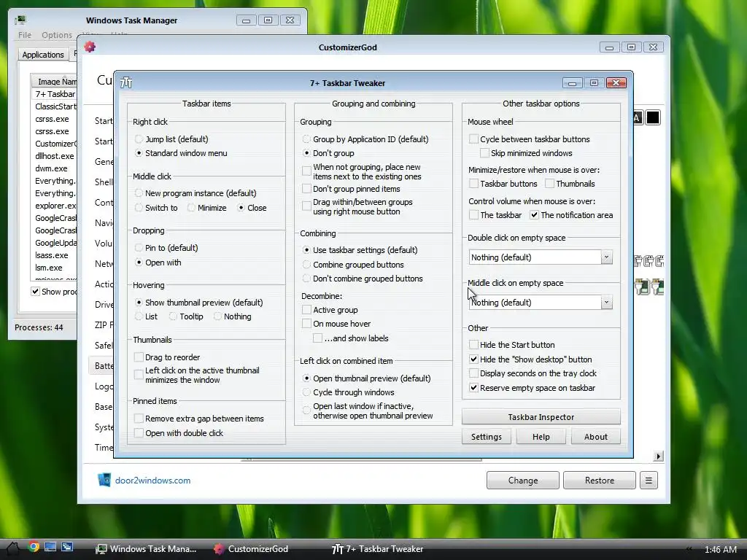Set middle click to Switch to
The image size is (747, 560).
156,208
